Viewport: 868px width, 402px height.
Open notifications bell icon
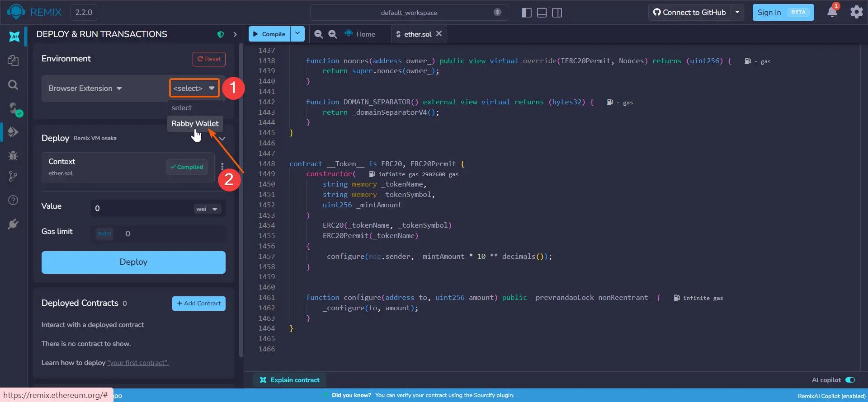[832, 11]
